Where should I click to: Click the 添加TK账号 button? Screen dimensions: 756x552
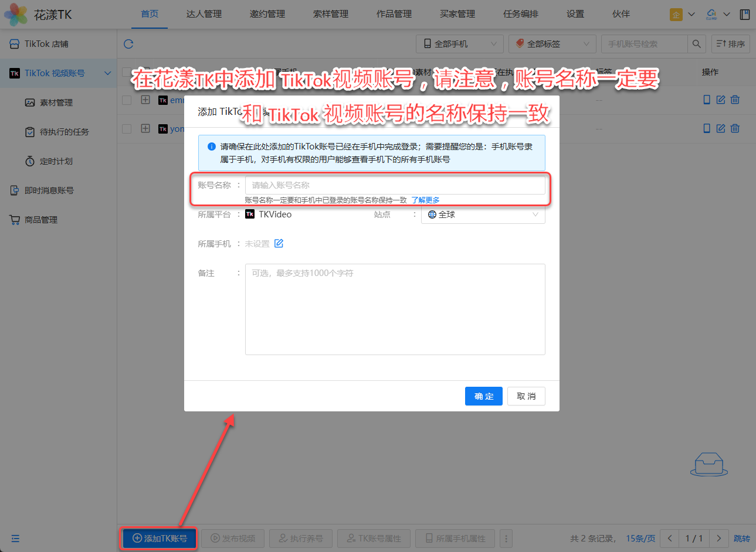(x=160, y=539)
